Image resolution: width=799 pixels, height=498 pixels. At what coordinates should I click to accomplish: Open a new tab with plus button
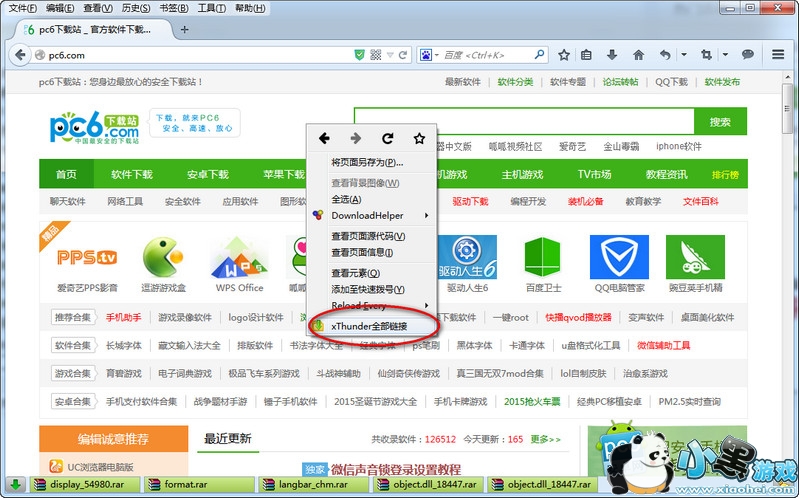[184, 30]
